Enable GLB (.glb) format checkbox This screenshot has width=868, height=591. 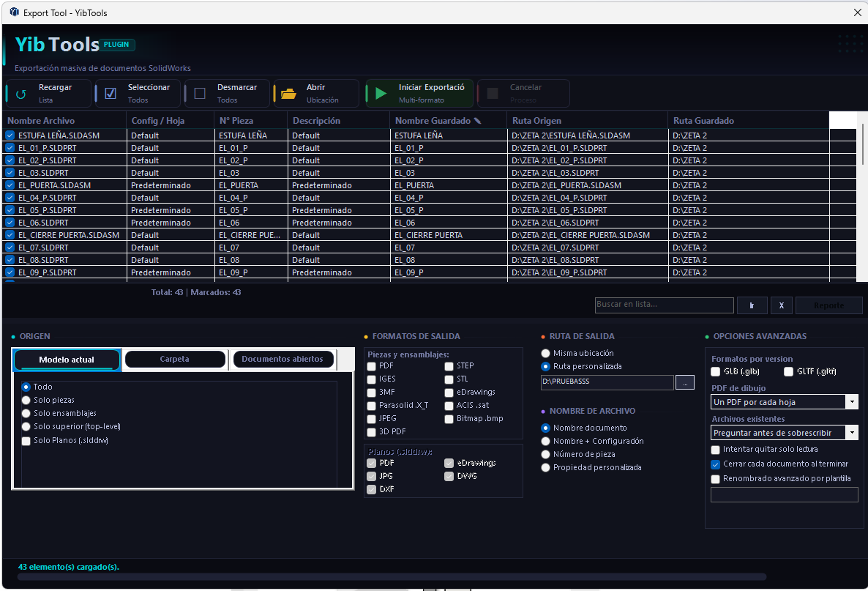pyautogui.click(x=716, y=371)
